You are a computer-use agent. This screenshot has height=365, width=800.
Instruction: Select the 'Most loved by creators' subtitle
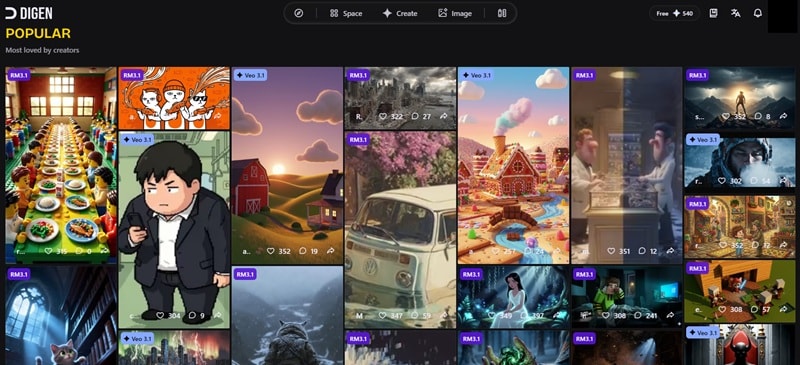coord(42,50)
